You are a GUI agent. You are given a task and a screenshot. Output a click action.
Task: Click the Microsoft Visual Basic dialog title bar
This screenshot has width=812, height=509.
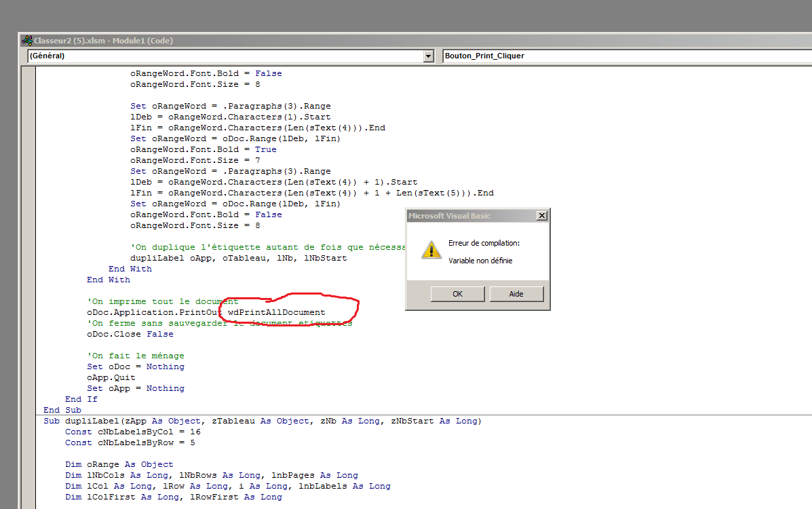(468, 216)
